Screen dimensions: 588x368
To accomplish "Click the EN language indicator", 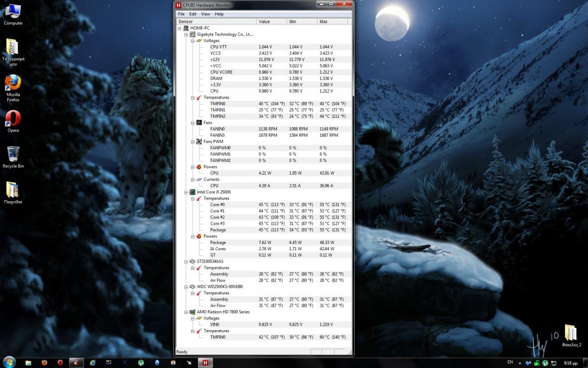I will pos(510,362).
